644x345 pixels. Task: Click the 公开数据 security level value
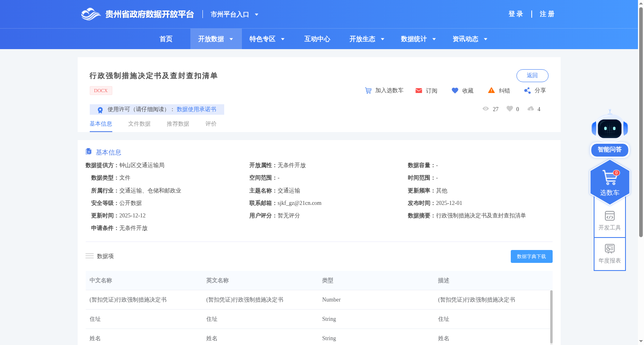click(130, 203)
